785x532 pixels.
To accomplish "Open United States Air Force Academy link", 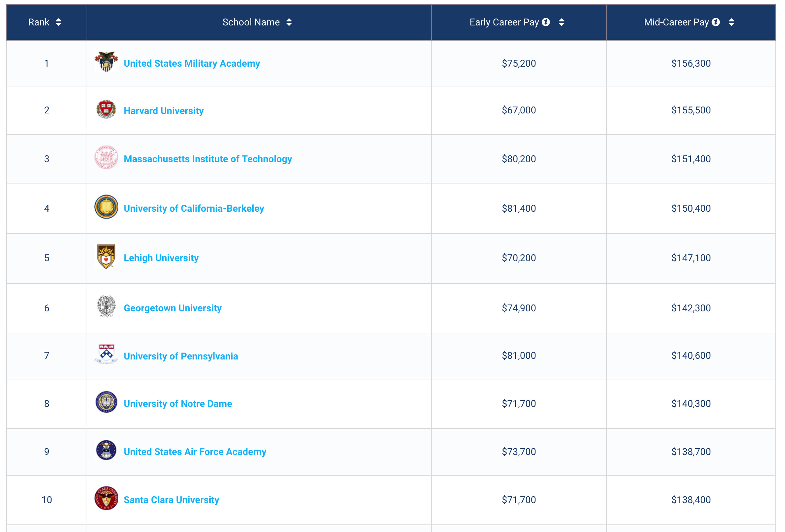I will pyautogui.click(x=195, y=452).
